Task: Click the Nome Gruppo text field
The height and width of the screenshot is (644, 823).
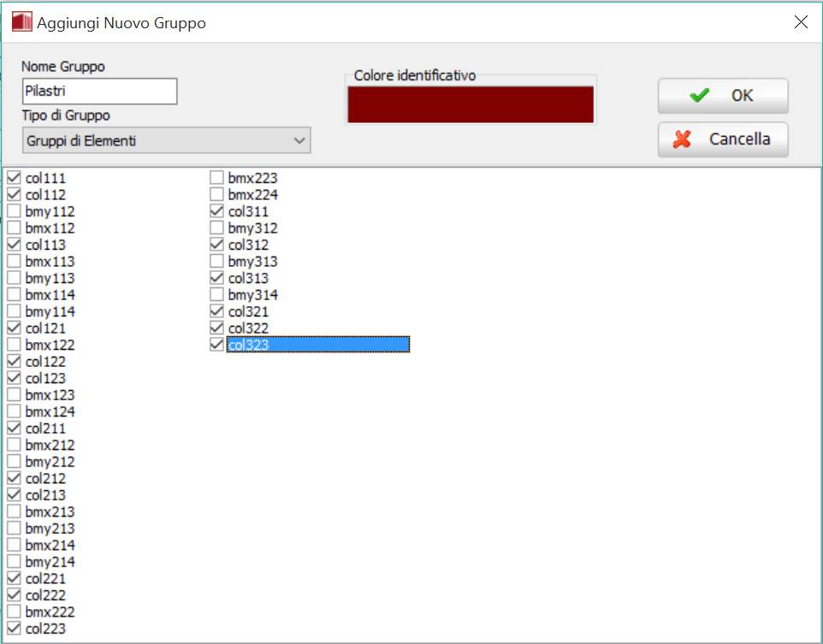Action: (x=99, y=92)
